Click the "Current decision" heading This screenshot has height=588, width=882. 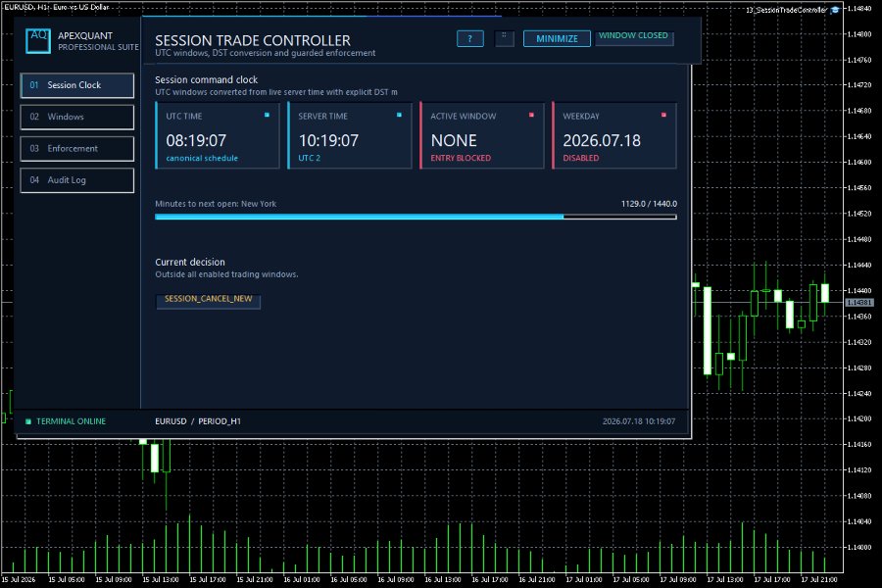point(190,263)
